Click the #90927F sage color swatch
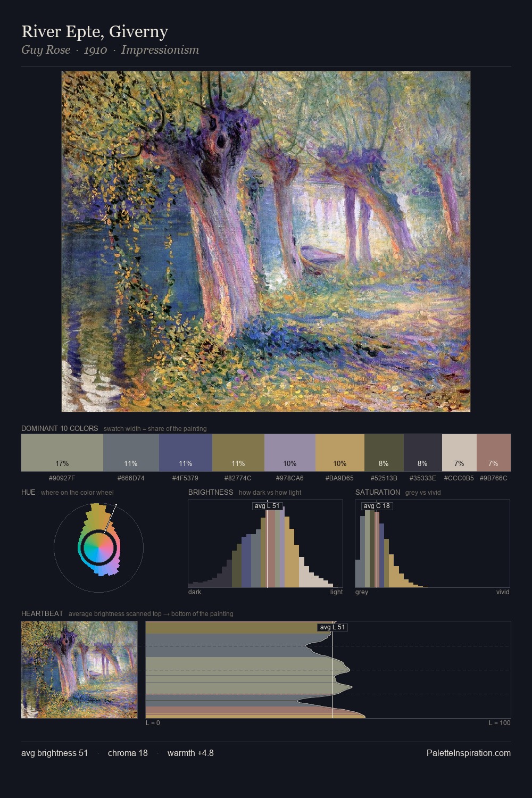This screenshot has height=798, width=532. pyautogui.click(x=62, y=453)
